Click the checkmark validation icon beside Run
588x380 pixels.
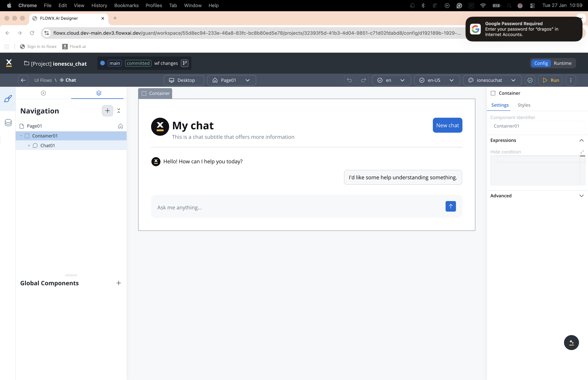click(x=530, y=80)
